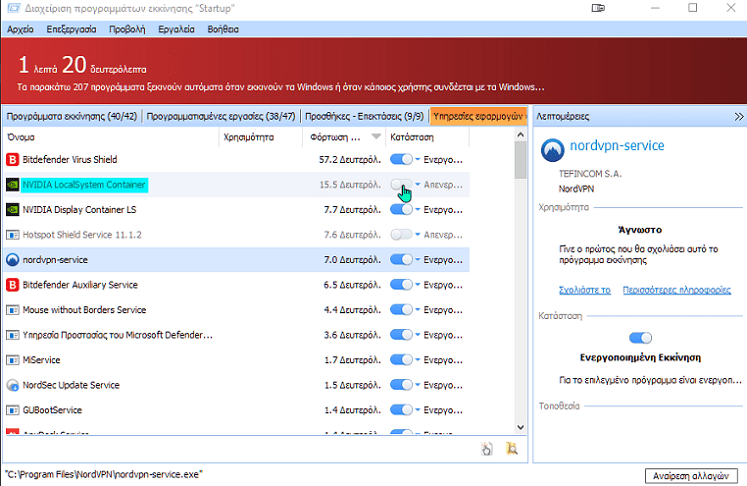Open status dropdown for GUBootService

tap(418, 410)
